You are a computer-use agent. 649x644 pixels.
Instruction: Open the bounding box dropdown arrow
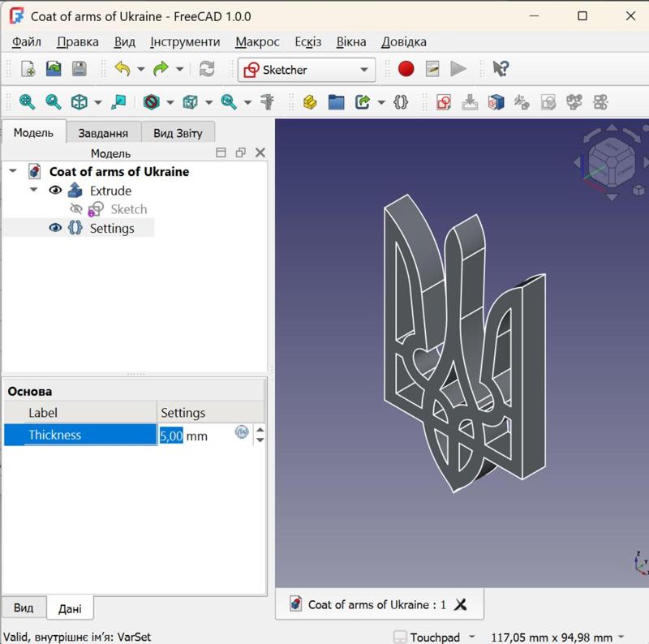[x=208, y=102]
